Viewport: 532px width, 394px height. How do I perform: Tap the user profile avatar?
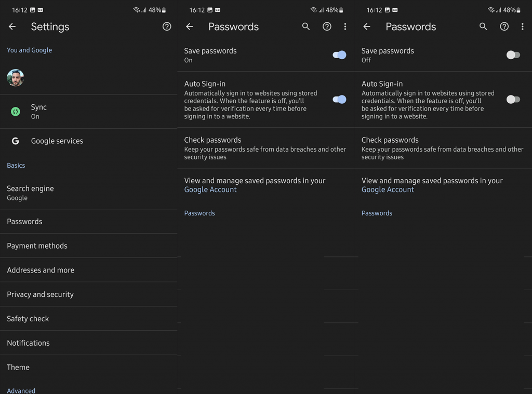(15, 78)
